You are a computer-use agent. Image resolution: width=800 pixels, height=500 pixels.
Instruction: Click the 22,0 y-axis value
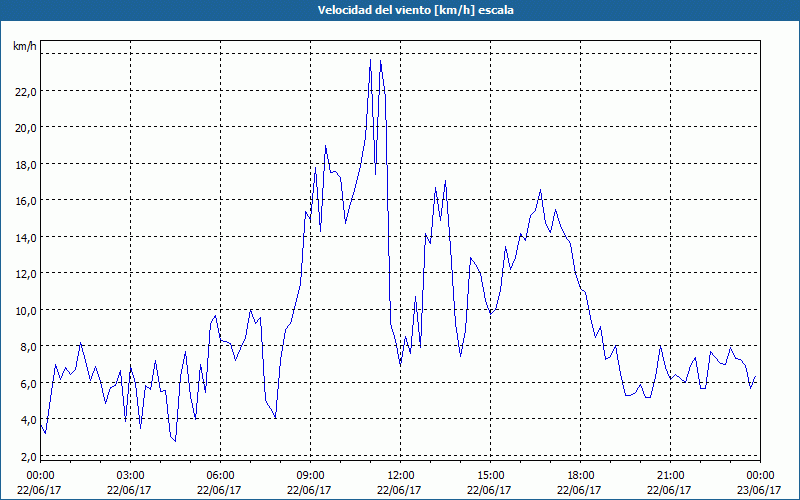[26, 92]
